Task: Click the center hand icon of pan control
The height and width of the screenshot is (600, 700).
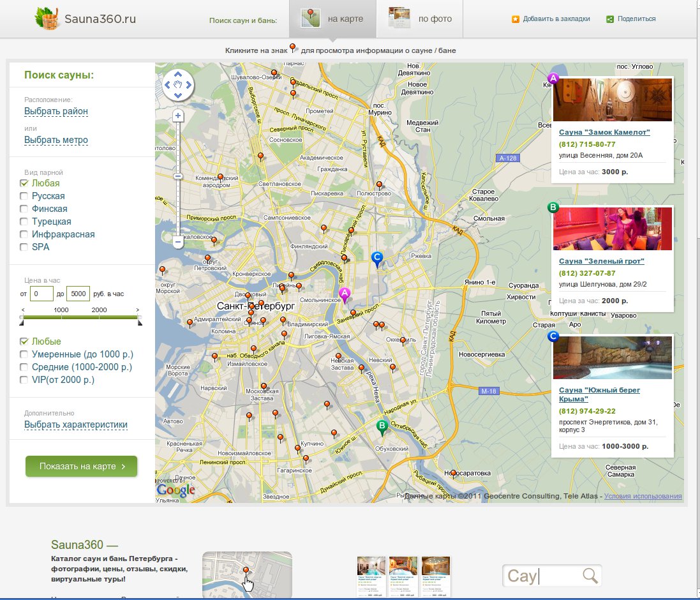Action: 177,84
